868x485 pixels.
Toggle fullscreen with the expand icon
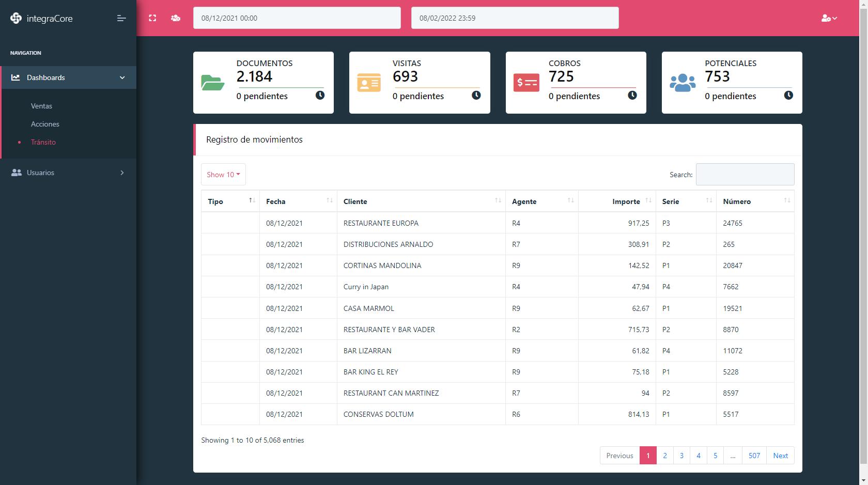(x=152, y=18)
